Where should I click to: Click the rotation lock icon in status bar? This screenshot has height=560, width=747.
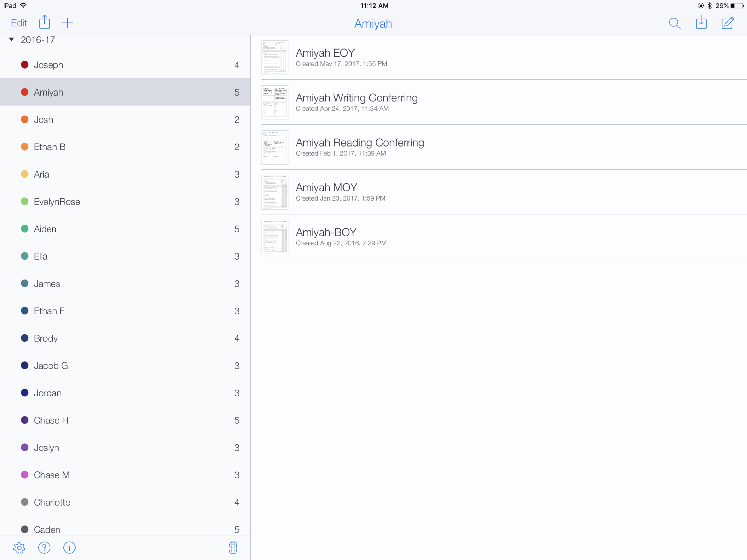point(701,6)
